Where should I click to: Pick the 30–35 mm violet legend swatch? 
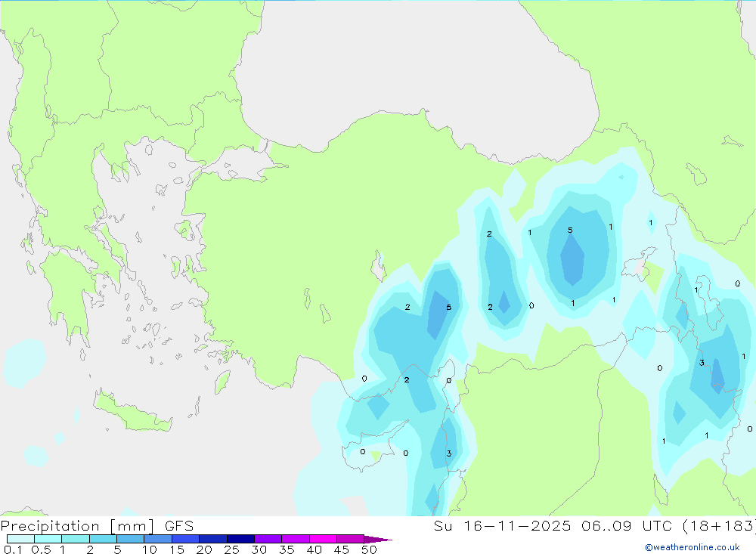pyautogui.click(x=268, y=539)
